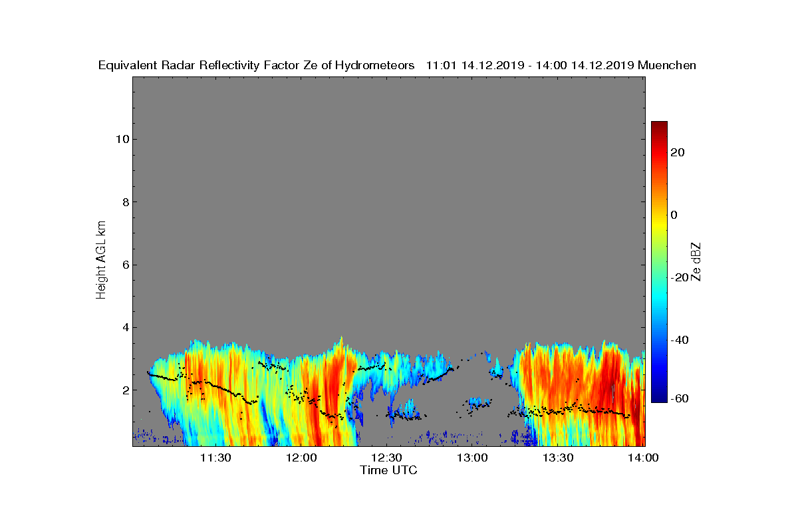The width and height of the screenshot is (798, 532).
Task: Click the '2' height axis tick label
Action: [124, 390]
